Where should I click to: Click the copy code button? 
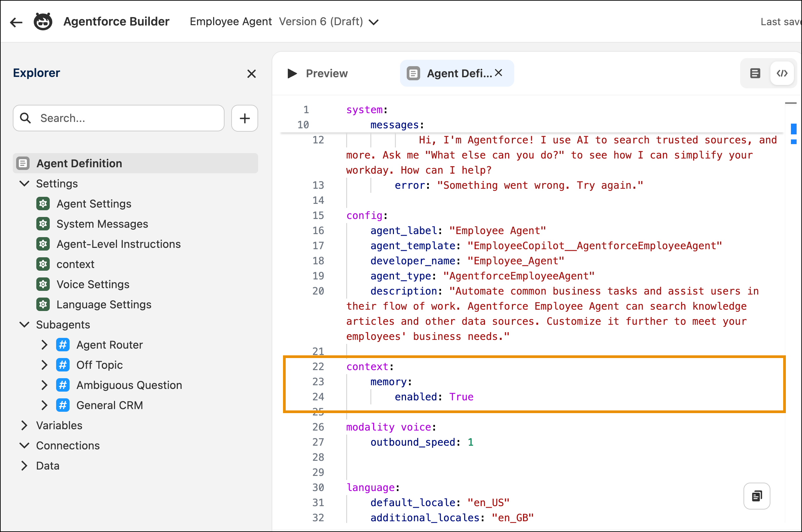click(x=757, y=496)
